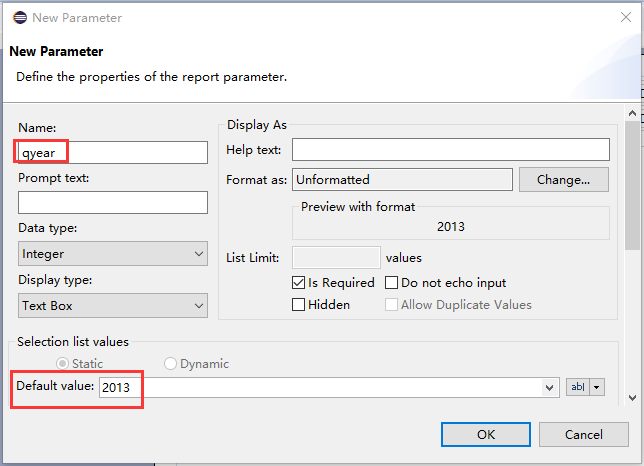644x466 pixels.
Task: Click the Cancel button
Action: [x=583, y=434]
